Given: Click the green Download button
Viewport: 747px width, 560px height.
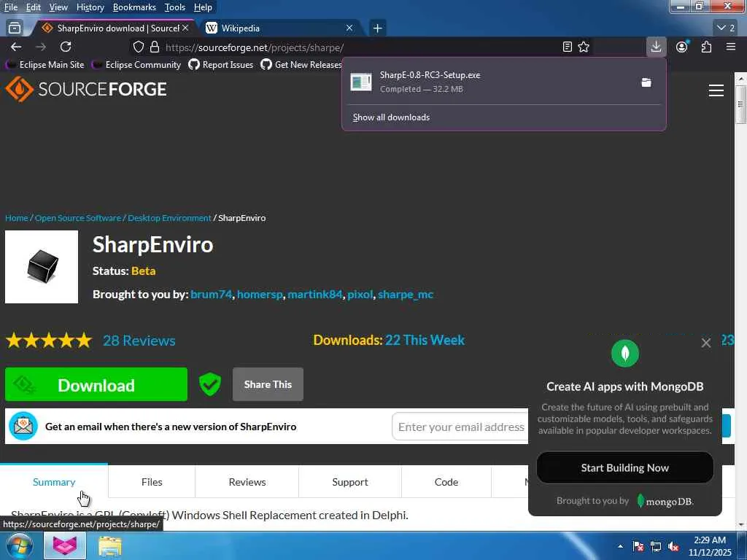Looking at the screenshot, I should click(x=96, y=384).
